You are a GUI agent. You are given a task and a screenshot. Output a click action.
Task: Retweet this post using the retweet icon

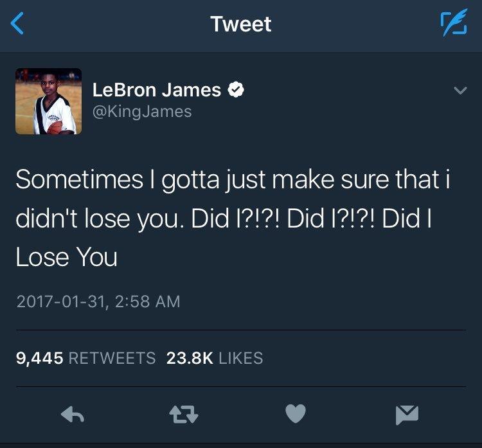184,415
